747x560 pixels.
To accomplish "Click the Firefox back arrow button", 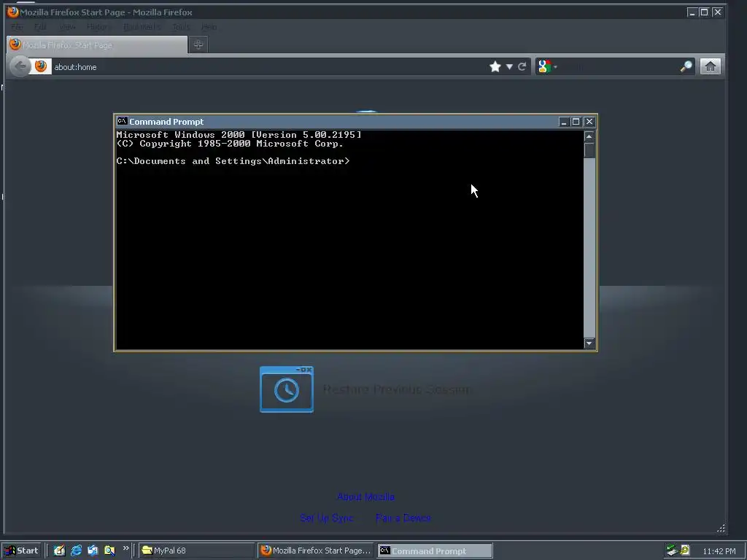I will pos(20,66).
